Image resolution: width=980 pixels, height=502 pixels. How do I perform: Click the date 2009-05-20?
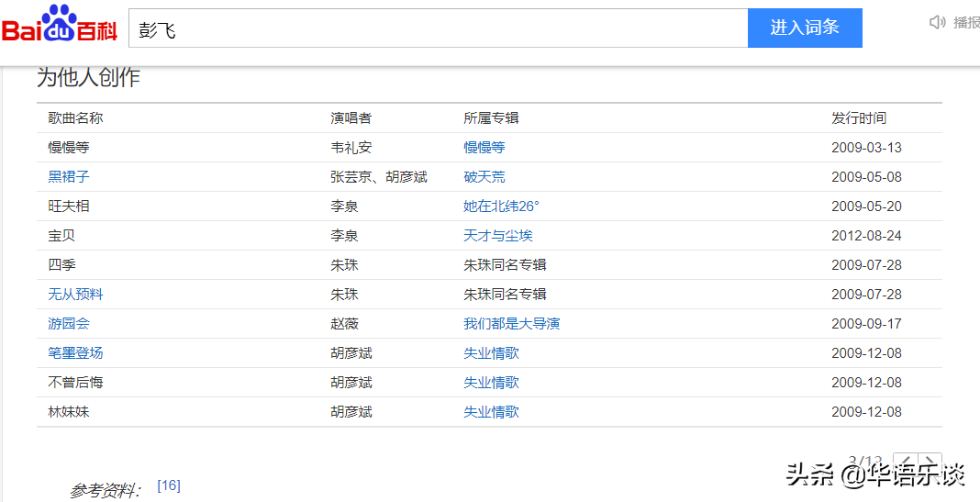[866, 206]
